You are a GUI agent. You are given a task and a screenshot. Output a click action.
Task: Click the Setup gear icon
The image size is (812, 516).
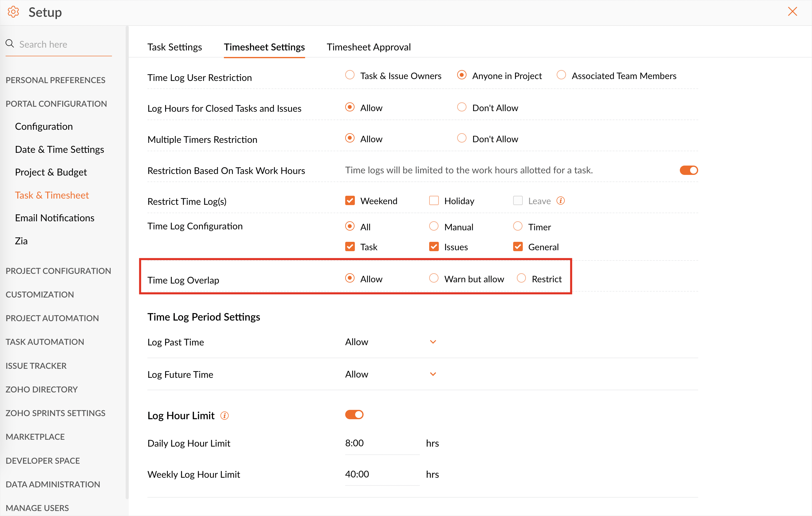pos(13,12)
